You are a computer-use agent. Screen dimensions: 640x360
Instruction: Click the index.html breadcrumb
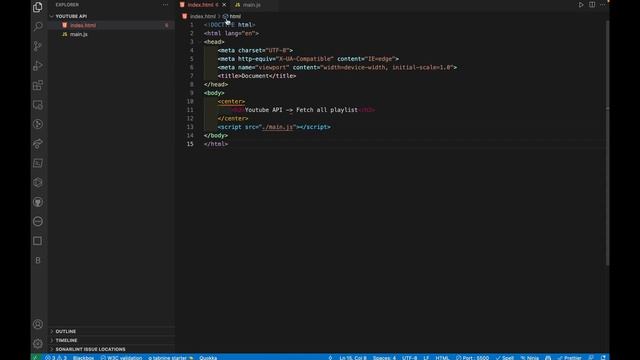tap(202, 16)
